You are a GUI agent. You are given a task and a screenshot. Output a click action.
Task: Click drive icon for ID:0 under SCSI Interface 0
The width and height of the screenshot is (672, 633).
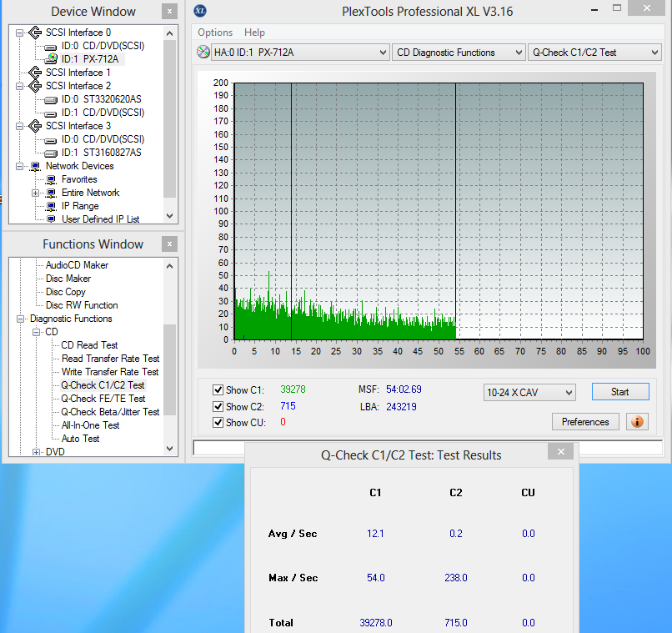[x=51, y=47]
